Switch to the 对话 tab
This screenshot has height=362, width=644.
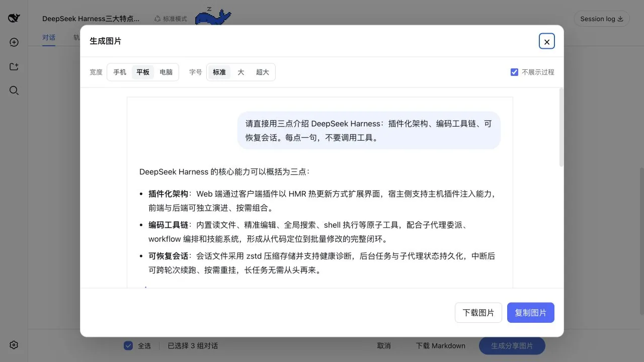point(49,38)
